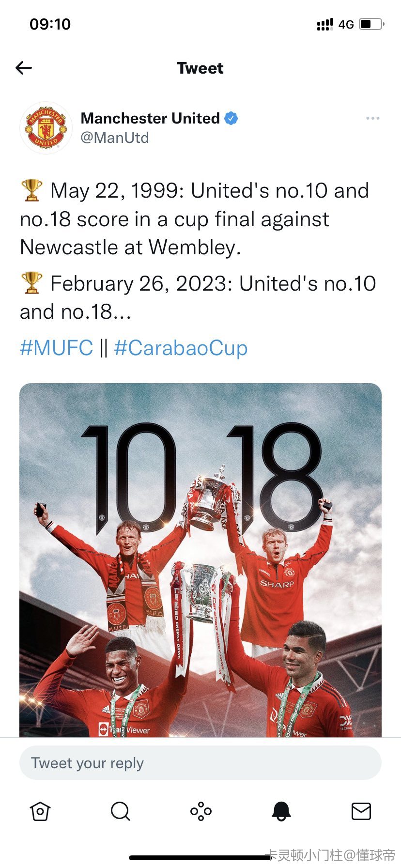The height and width of the screenshot is (868, 401).
Task: Tap the battery indicator in status bar
Action: (x=371, y=24)
